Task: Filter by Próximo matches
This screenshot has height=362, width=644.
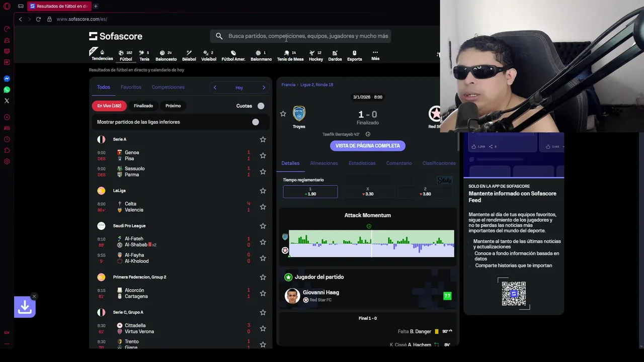Action: 173,106
